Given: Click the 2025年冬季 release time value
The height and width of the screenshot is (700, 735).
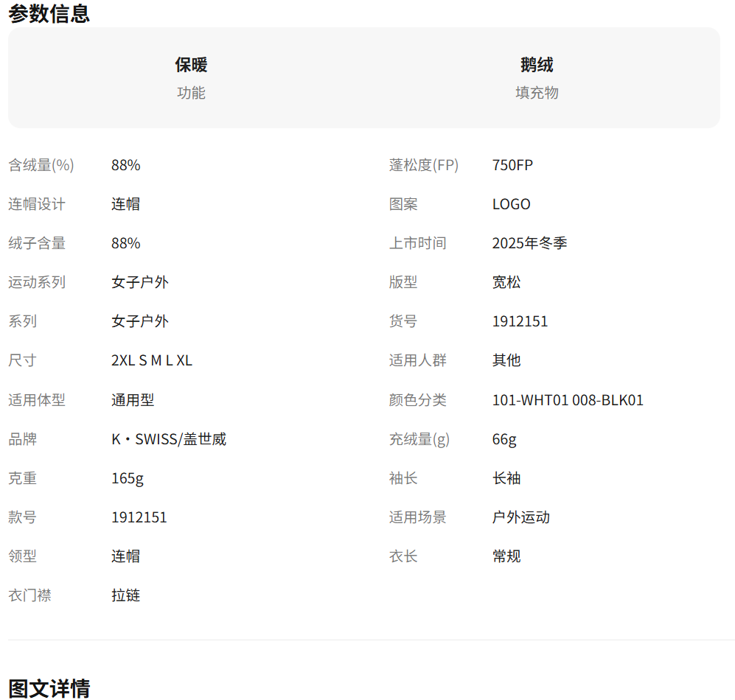Looking at the screenshot, I should pyautogui.click(x=529, y=243).
